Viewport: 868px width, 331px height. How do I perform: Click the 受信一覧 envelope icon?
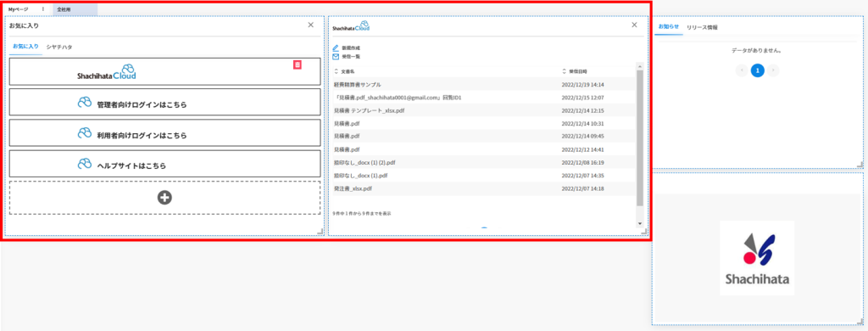(336, 57)
